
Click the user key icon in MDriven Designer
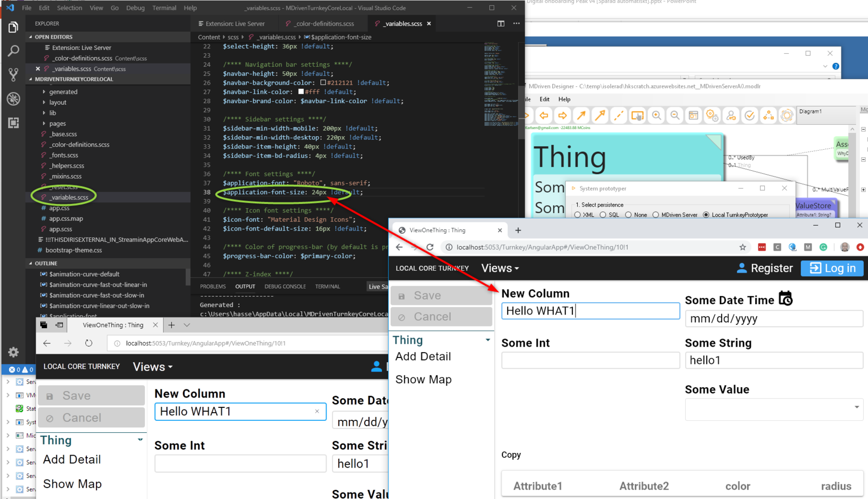[731, 116]
